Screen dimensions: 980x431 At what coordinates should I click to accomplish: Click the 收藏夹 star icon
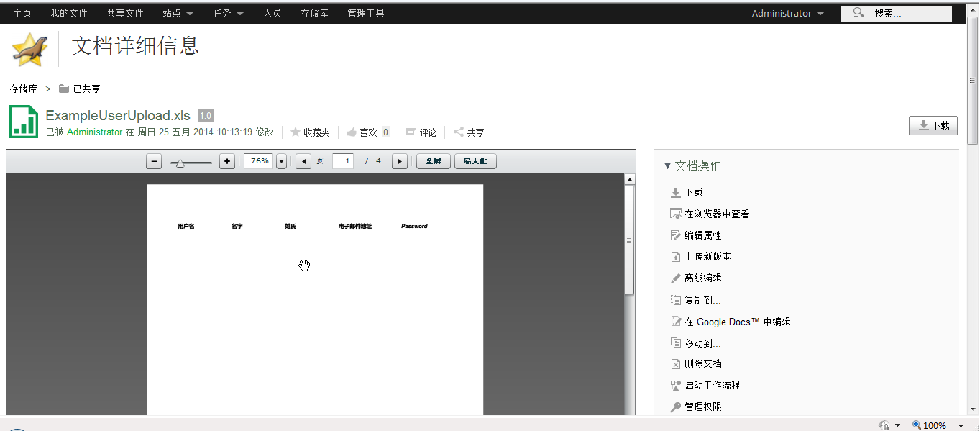click(x=296, y=132)
